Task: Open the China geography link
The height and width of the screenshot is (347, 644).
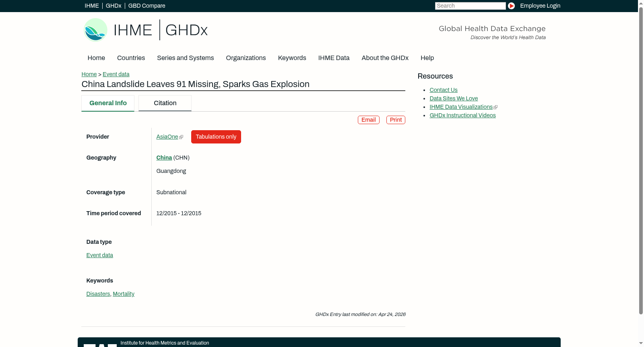Action: [x=164, y=158]
